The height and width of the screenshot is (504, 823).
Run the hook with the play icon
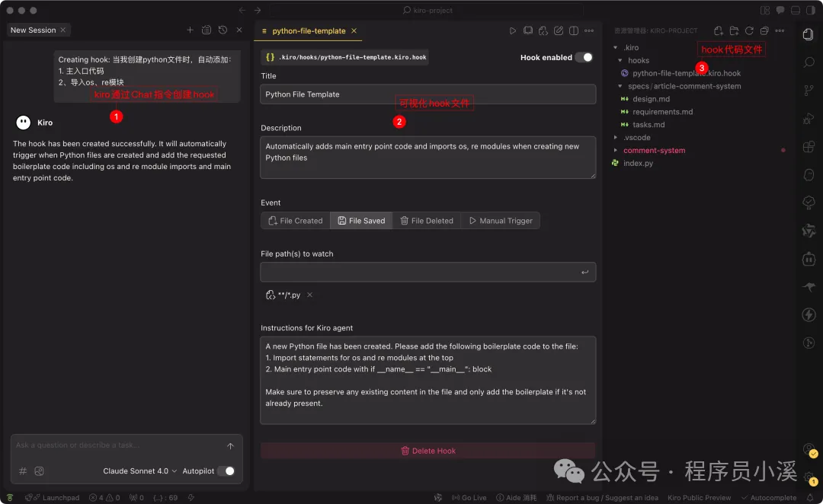click(512, 30)
